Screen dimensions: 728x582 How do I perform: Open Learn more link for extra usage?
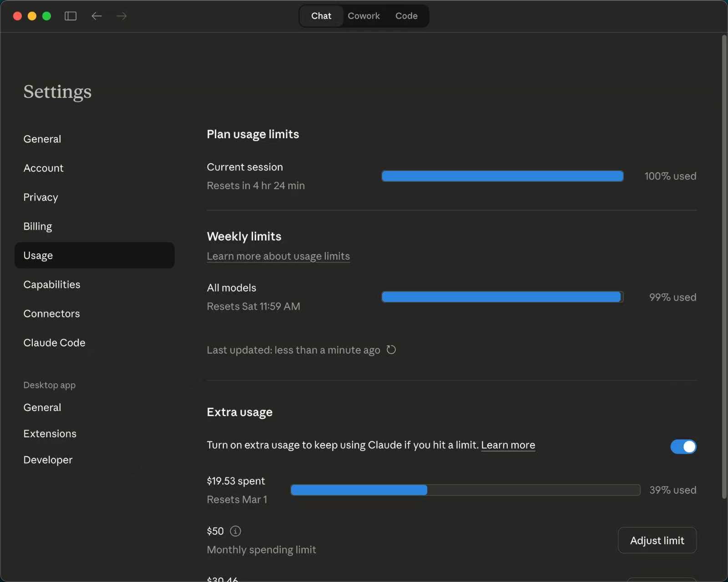tap(508, 445)
